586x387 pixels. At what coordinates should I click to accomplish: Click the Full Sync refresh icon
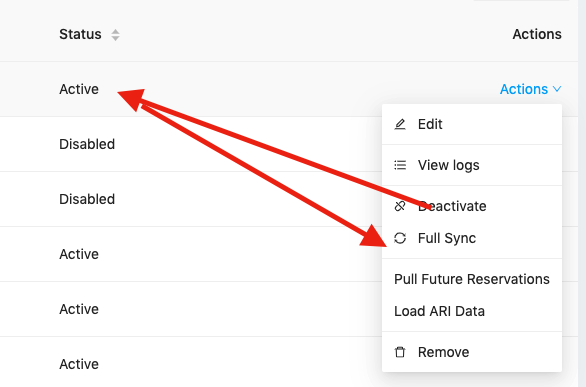click(x=400, y=238)
